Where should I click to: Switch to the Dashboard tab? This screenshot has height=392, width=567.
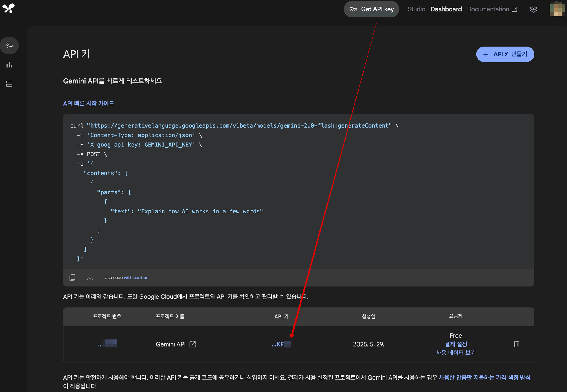(446, 9)
